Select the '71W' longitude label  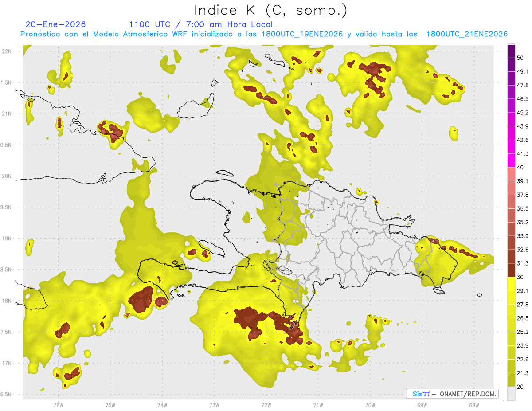(318, 405)
